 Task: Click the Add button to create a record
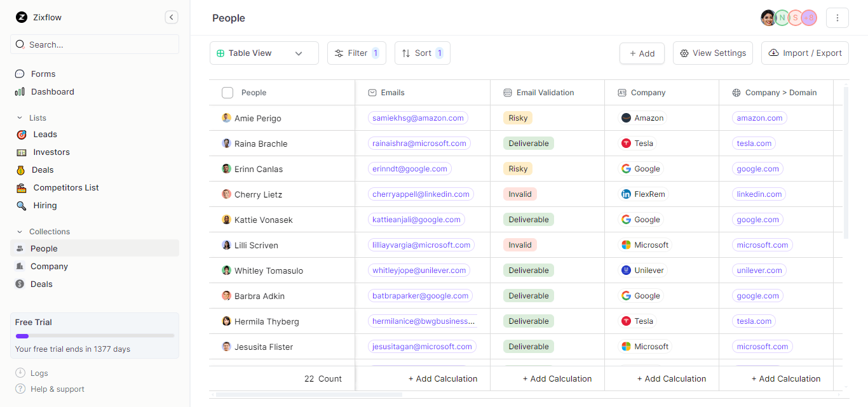tap(642, 53)
